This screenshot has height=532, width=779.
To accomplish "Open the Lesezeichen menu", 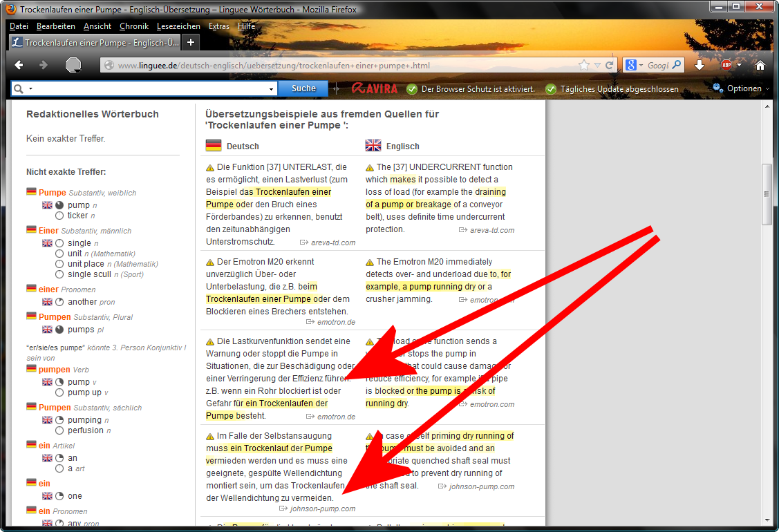I will (x=178, y=26).
